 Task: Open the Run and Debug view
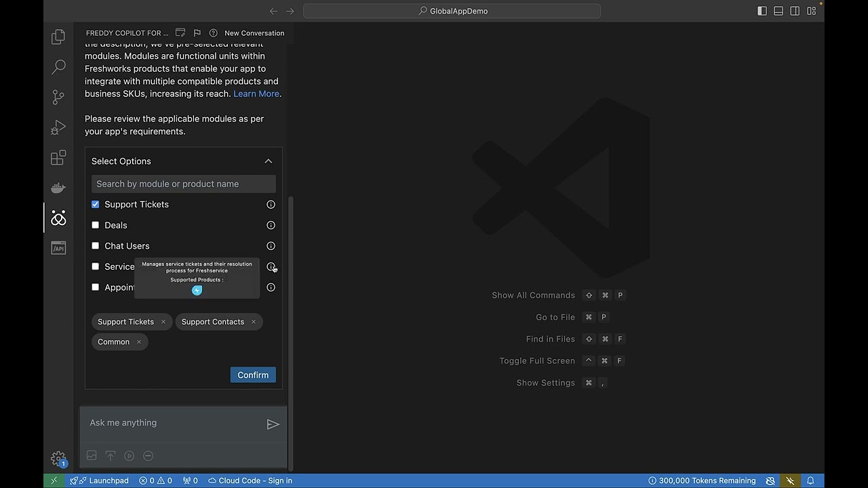58,127
